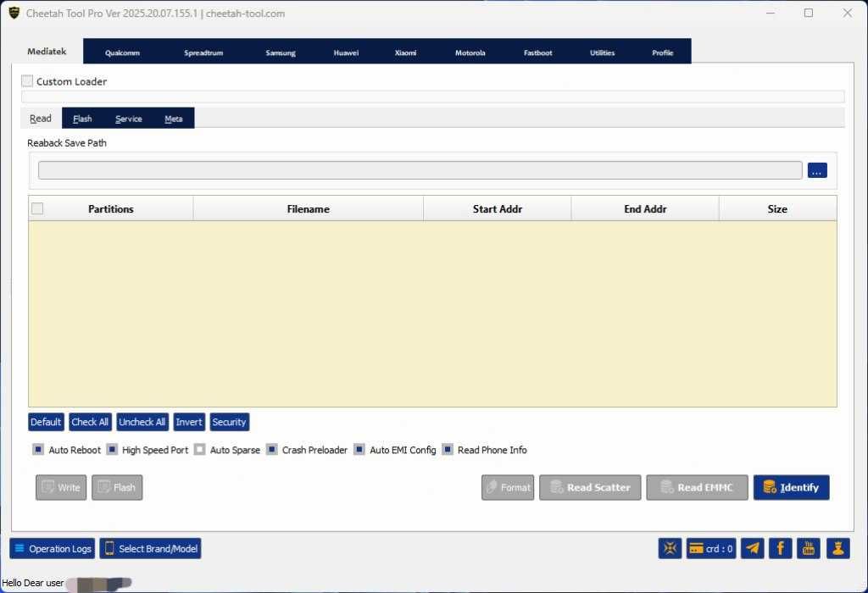
Task: Open the Samsung tab
Action: [280, 53]
